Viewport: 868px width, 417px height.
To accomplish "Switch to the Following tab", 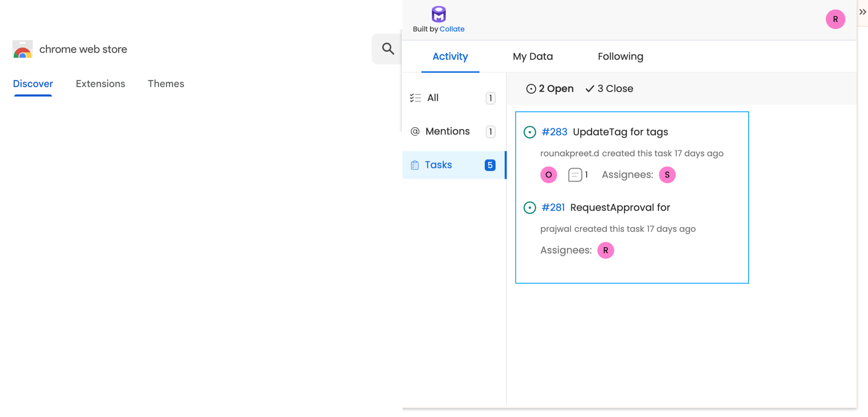I will click(620, 56).
